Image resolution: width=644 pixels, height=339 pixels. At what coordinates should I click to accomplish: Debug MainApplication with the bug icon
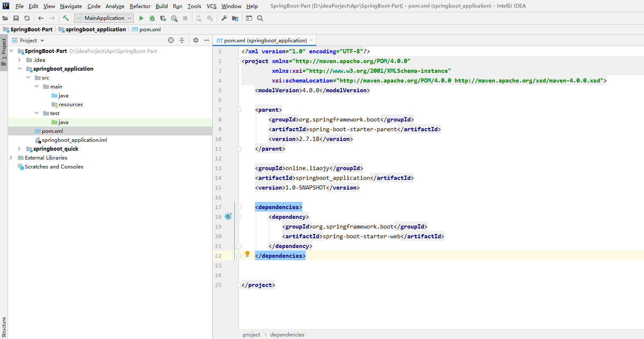pos(152,18)
